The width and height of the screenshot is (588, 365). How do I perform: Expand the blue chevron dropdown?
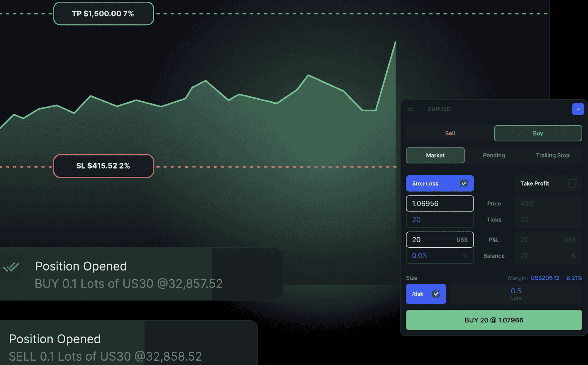pos(578,109)
